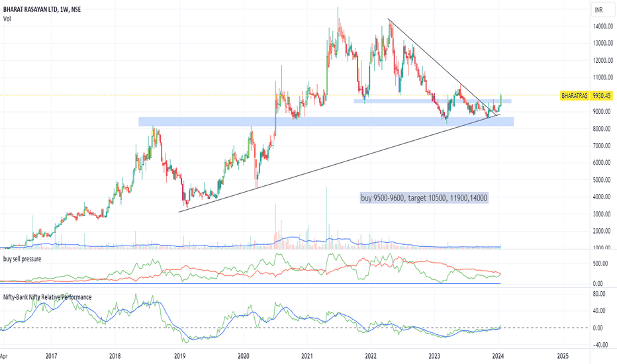Click the 2018 time axis label
Viewport: 617px width, 364px height.
115,357
